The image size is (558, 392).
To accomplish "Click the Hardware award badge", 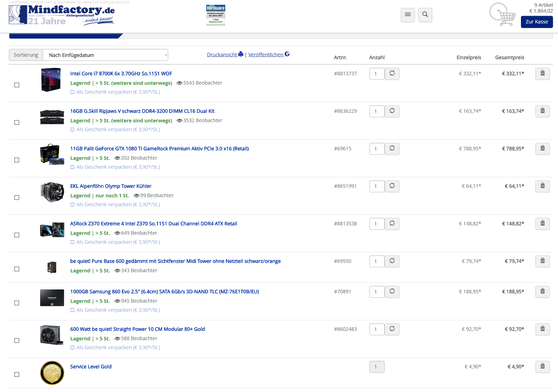I will click(x=216, y=15).
